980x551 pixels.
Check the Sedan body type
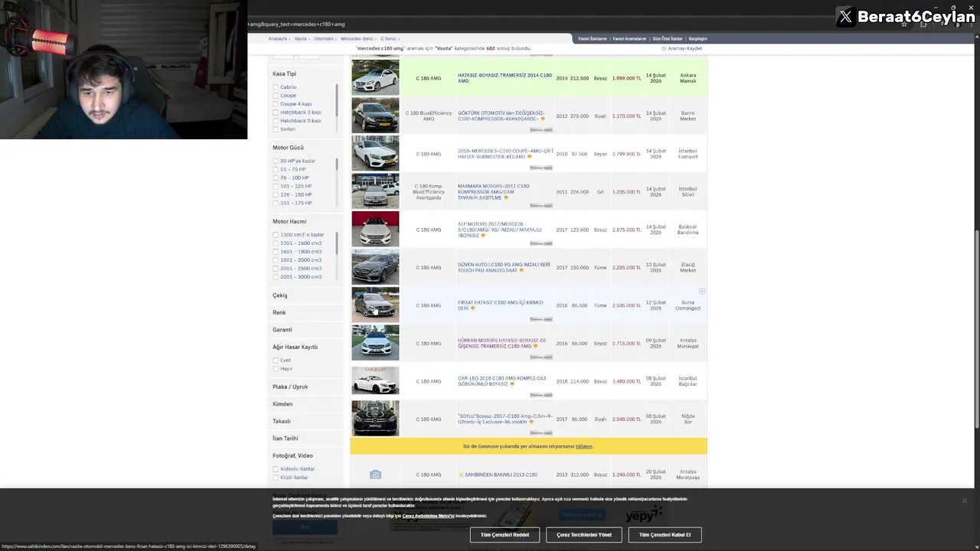276,129
